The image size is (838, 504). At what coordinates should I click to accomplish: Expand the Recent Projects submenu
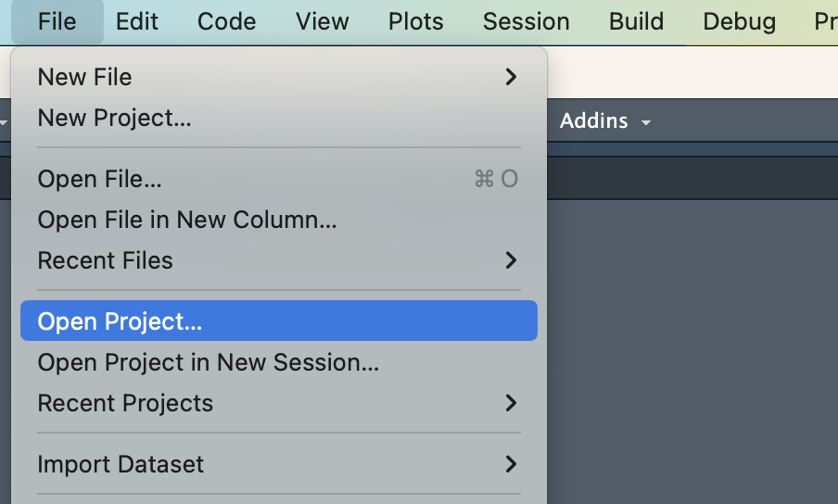pyautogui.click(x=279, y=403)
